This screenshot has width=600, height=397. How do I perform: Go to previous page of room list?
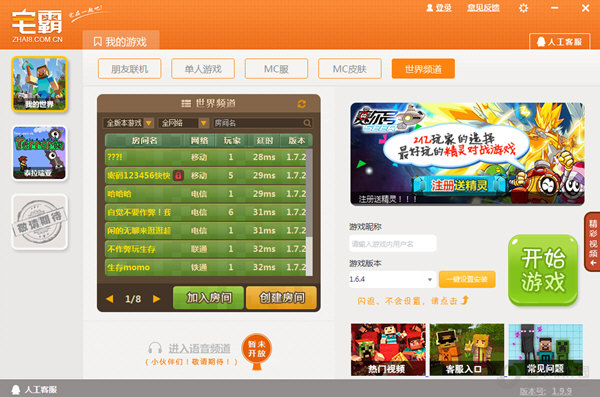pyautogui.click(x=110, y=299)
